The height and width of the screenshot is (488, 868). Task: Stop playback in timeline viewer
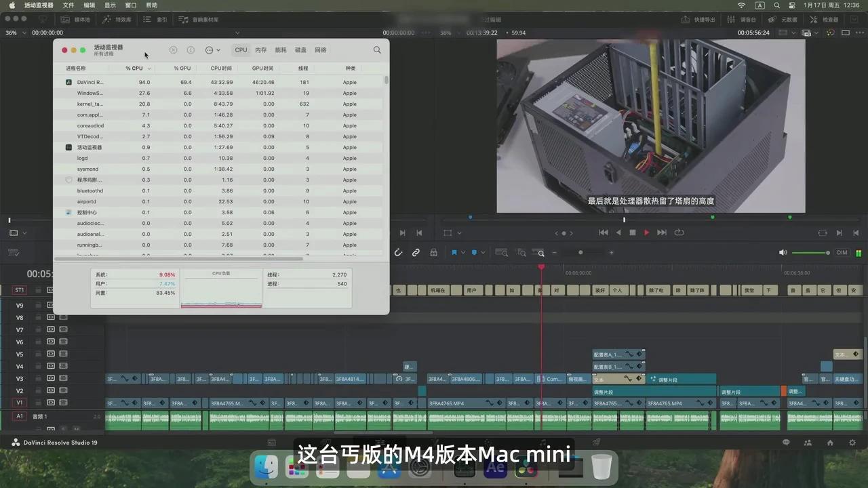[632, 232]
